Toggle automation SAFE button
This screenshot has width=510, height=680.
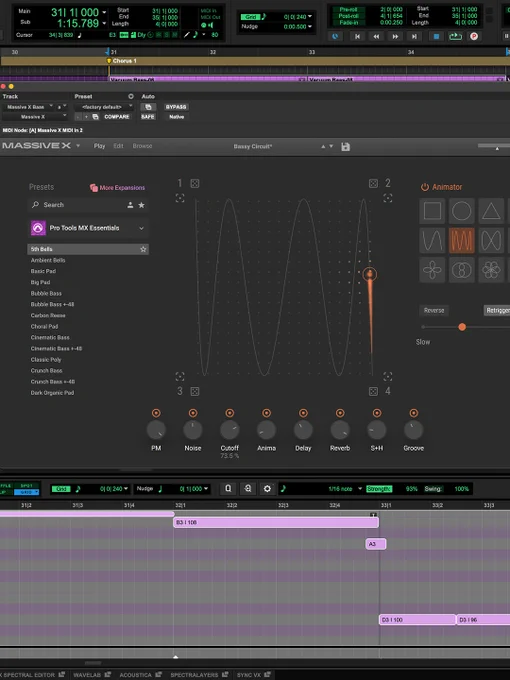pos(147,117)
